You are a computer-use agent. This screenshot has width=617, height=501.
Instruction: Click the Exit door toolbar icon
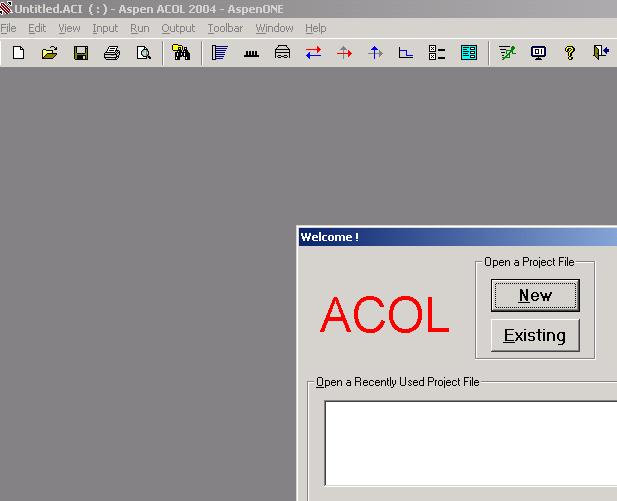click(x=601, y=52)
